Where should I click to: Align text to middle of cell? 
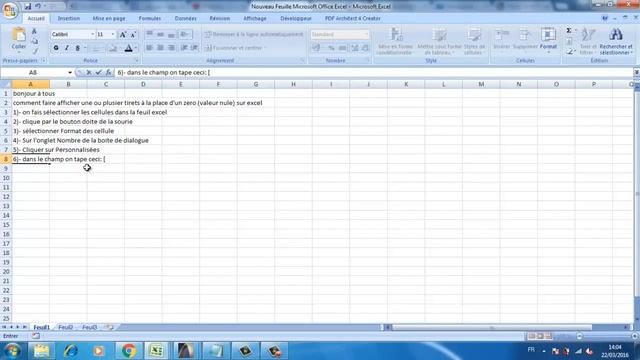pos(160,35)
